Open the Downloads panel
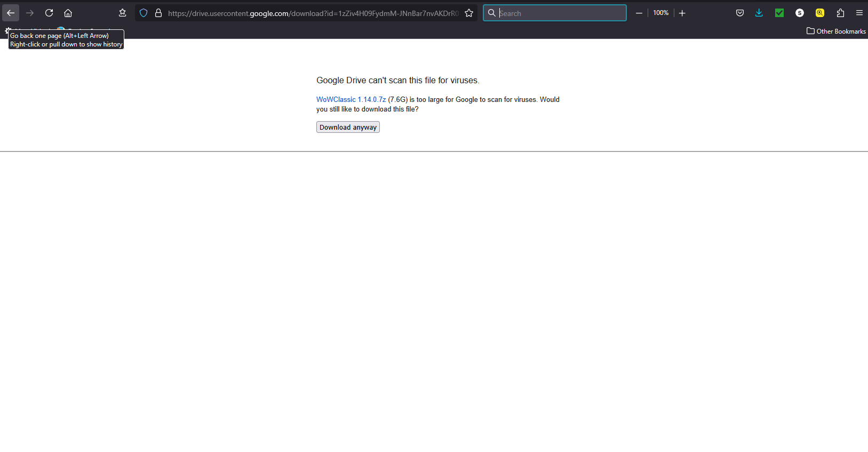Image resolution: width=868 pixels, height=452 pixels. pos(759,13)
